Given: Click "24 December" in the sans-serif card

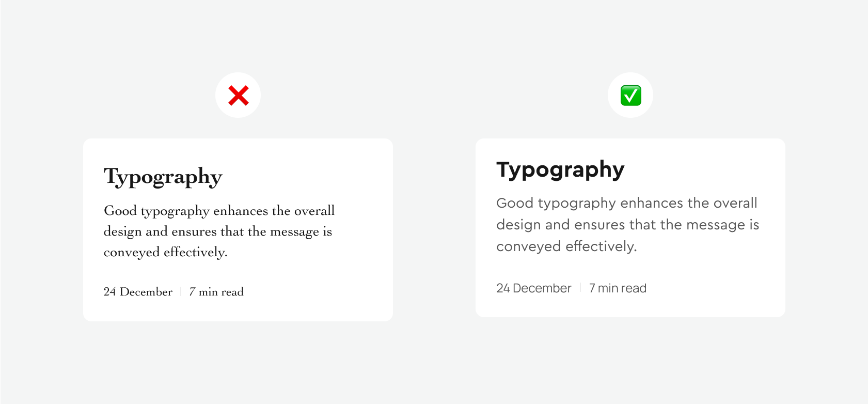Looking at the screenshot, I should 533,288.
